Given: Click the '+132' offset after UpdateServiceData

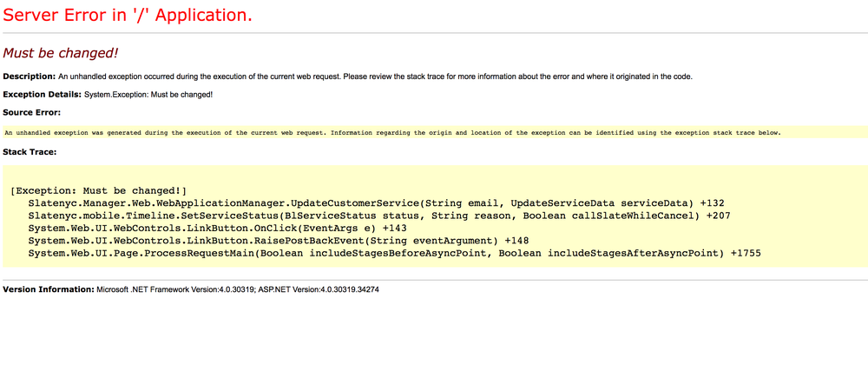Looking at the screenshot, I should point(712,203).
